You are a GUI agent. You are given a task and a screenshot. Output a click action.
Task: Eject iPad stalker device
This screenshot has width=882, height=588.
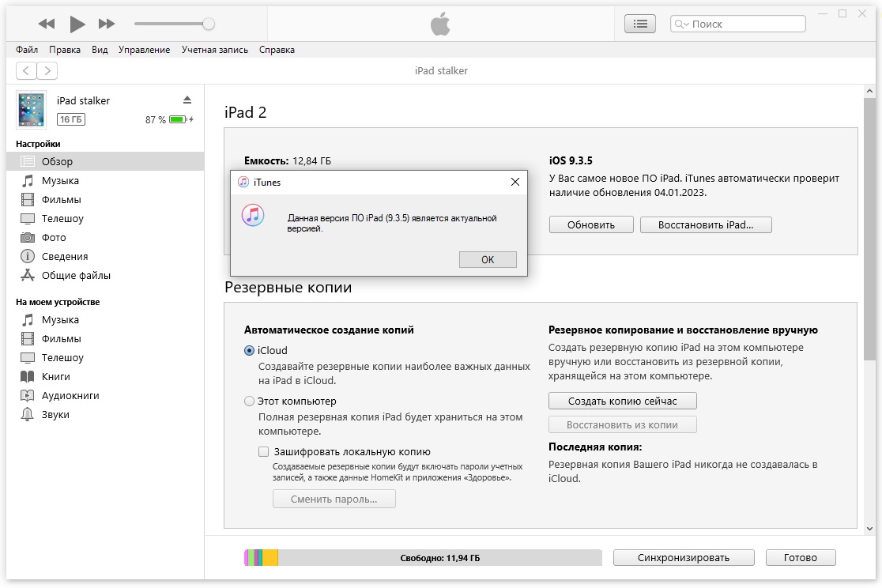tap(187, 100)
